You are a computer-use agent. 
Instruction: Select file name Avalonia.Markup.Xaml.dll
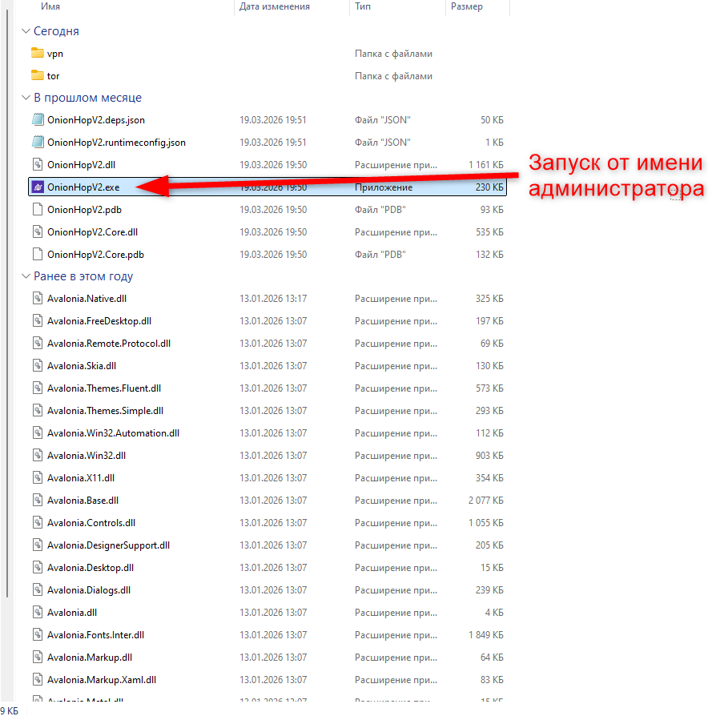[x=102, y=680]
